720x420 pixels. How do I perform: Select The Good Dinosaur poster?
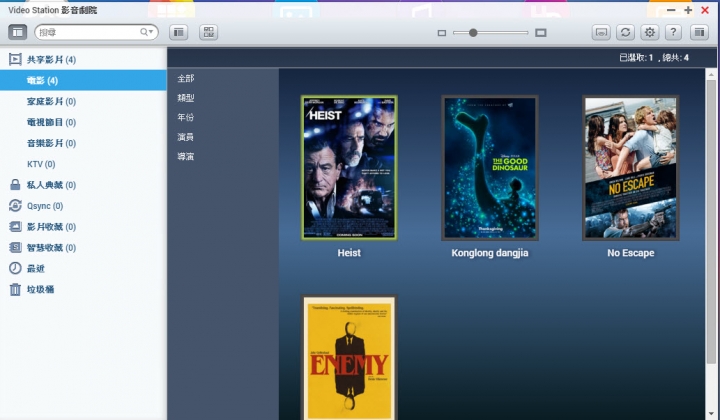pyautogui.click(x=490, y=168)
